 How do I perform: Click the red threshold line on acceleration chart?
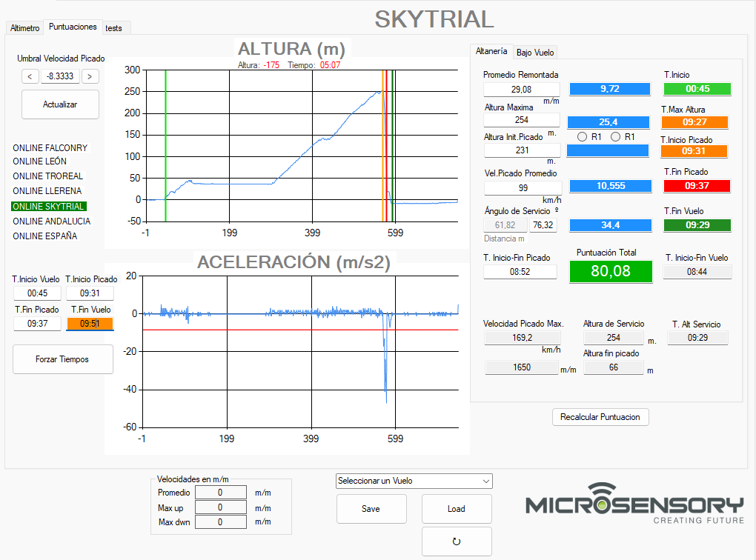click(x=300, y=330)
